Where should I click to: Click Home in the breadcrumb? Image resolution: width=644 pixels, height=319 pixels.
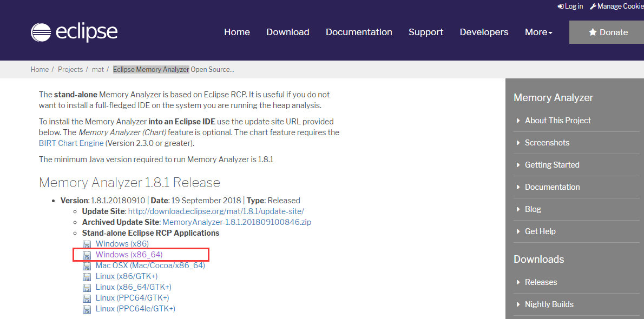pos(40,69)
